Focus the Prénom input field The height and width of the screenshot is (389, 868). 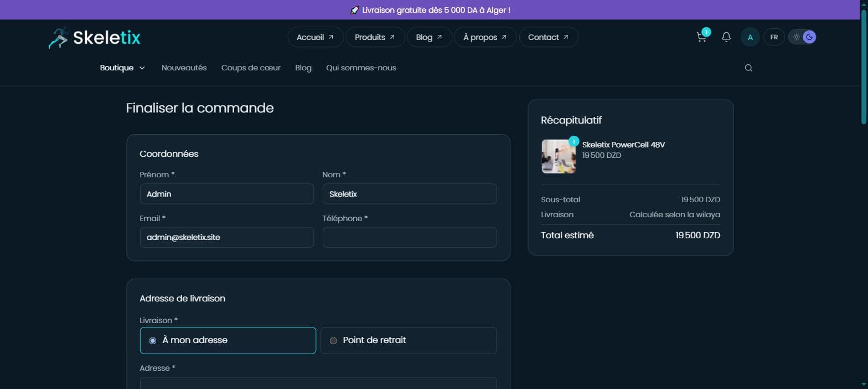[x=226, y=194]
